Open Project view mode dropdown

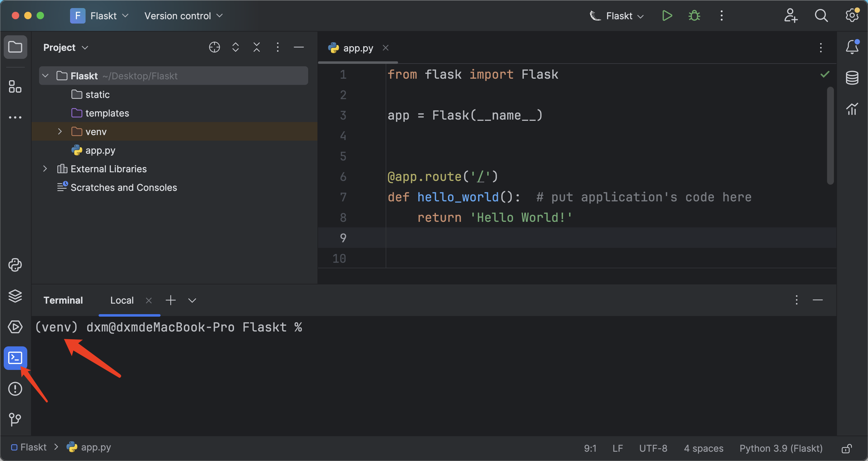[x=66, y=47]
